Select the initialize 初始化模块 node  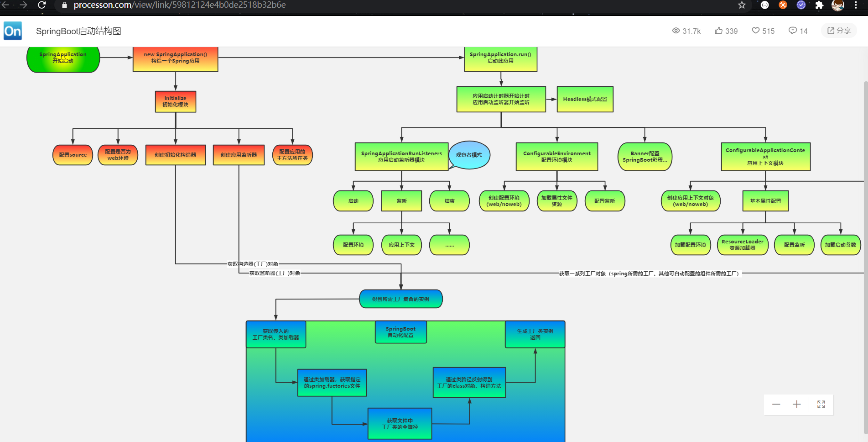(x=176, y=101)
